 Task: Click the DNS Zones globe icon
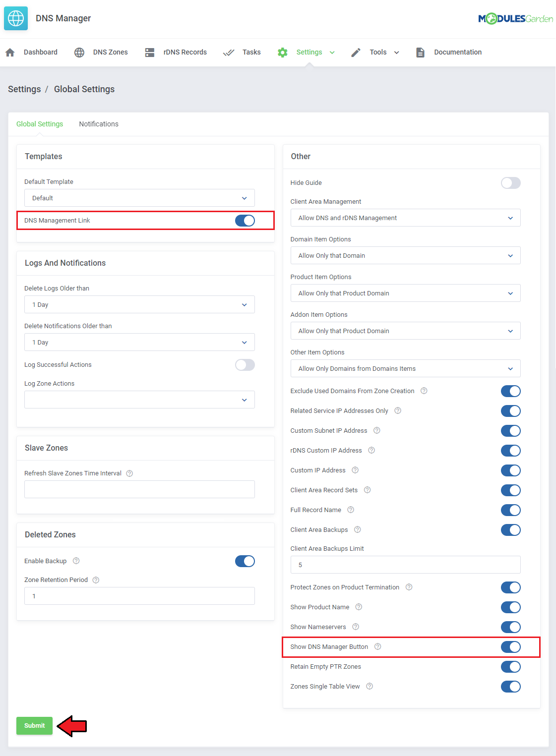79,52
